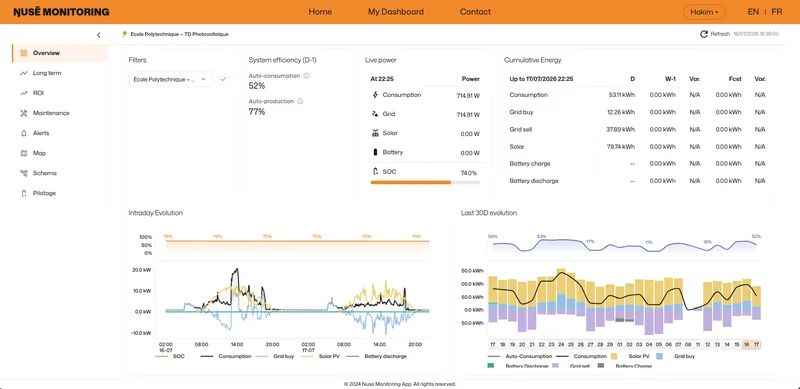Viewport: 800px width, 389px height.
Task: Click the Battery icon in Live power
Action: (376, 152)
